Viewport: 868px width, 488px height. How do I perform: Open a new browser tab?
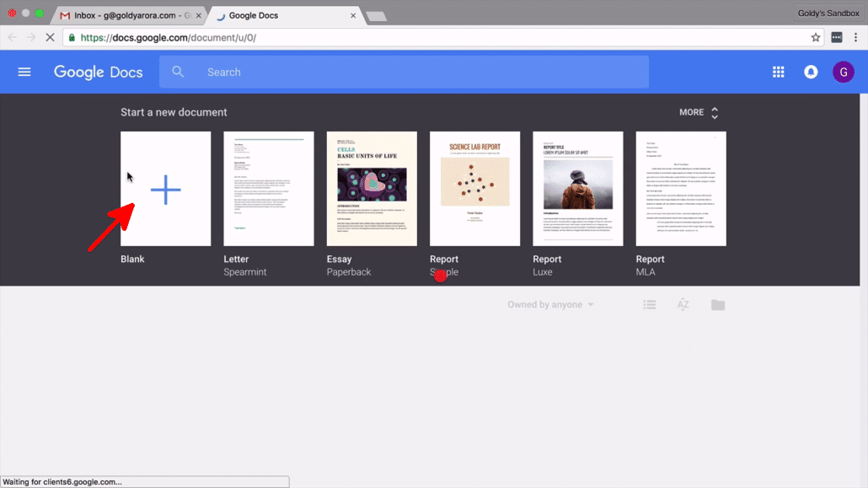click(x=377, y=17)
